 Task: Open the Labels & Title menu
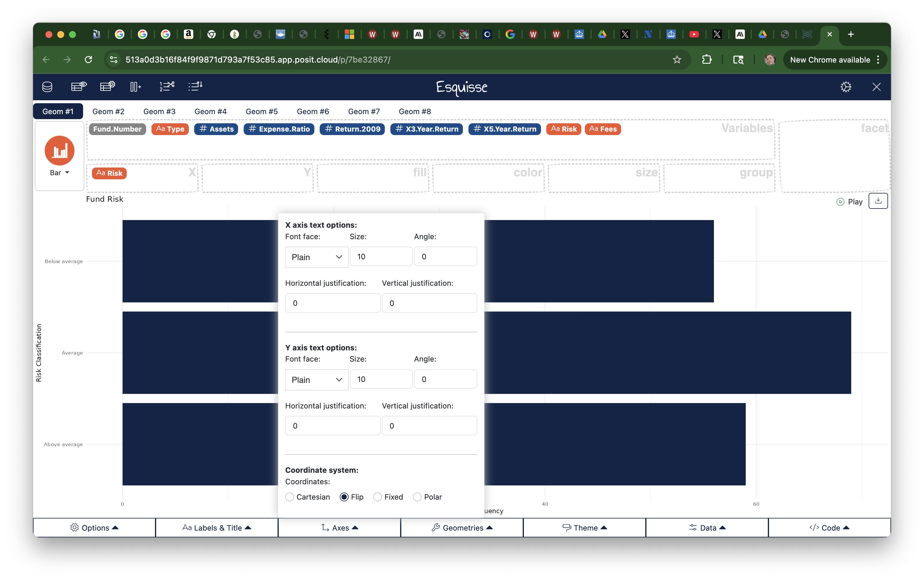[217, 528]
